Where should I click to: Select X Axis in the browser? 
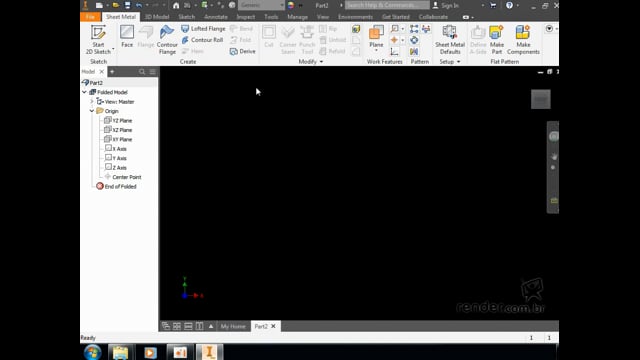pos(116,149)
